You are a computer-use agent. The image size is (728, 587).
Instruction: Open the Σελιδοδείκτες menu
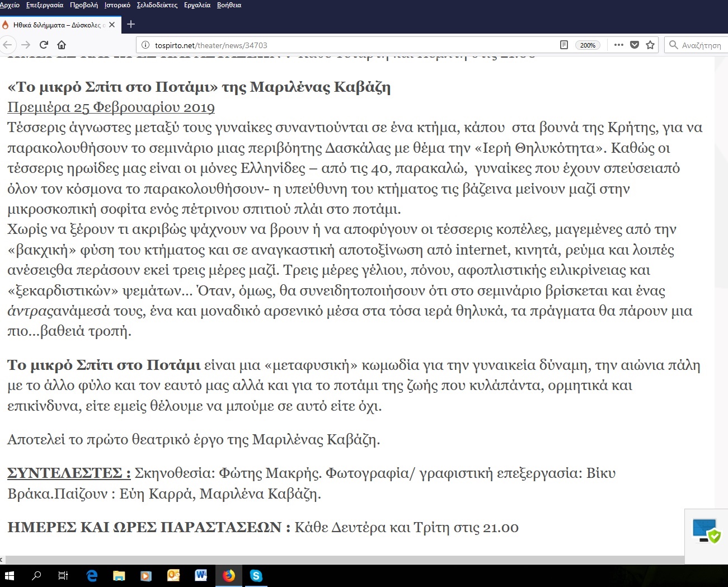click(x=157, y=5)
